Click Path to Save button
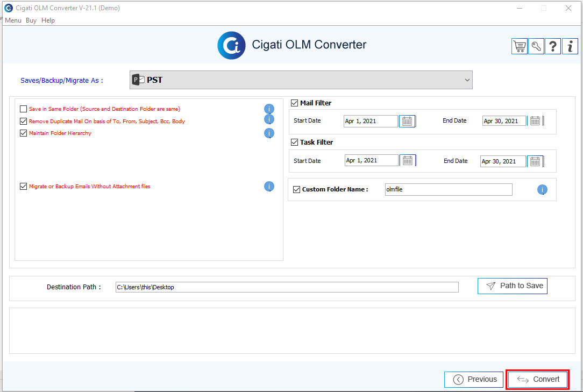Image resolution: width=583 pixels, height=392 pixels. point(513,286)
